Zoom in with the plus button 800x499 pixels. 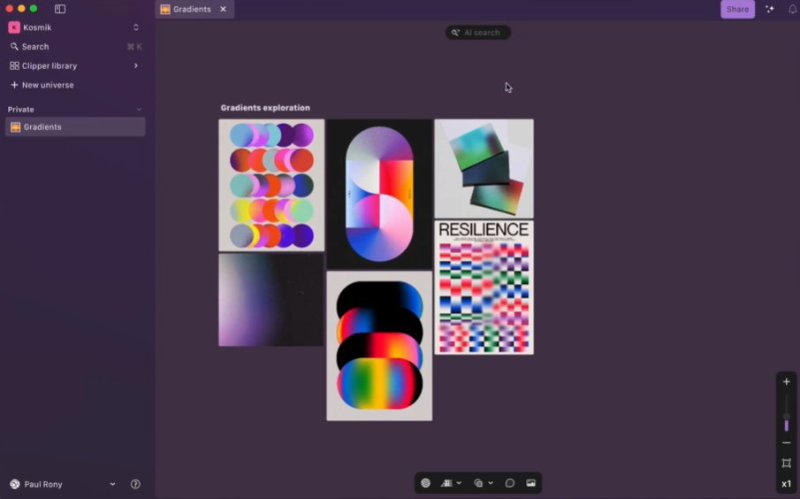pyautogui.click(x=786, y=382)
